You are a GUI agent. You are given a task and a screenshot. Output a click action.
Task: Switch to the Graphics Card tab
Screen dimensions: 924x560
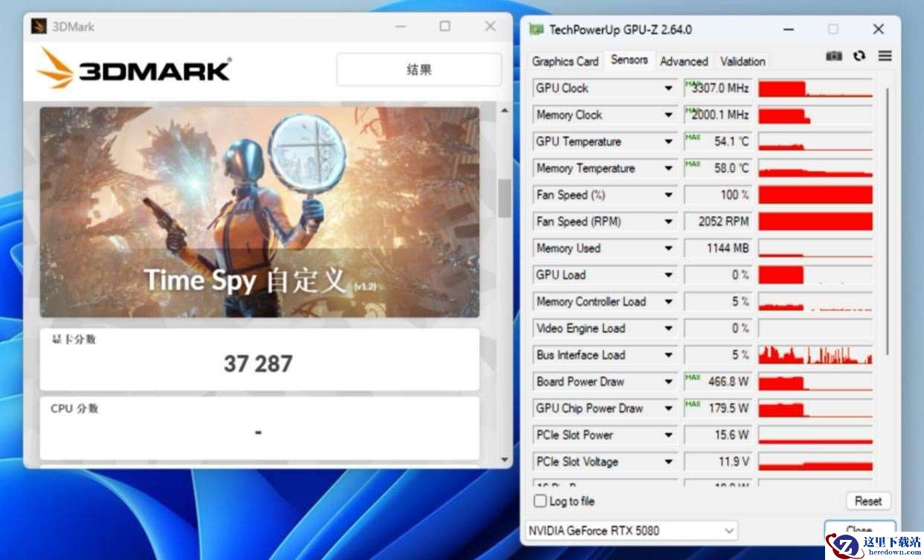[565, 61]
